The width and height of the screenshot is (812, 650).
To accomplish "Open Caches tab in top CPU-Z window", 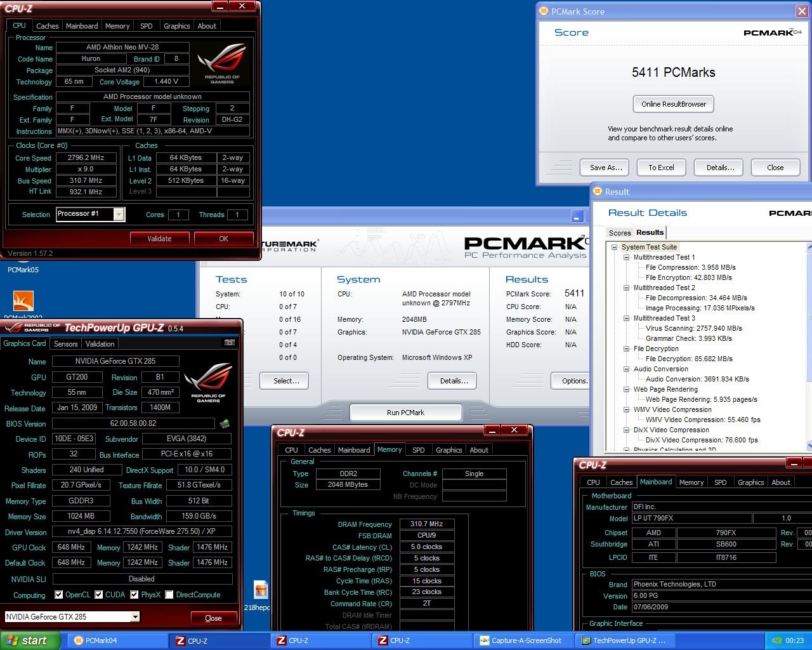I will pyautogui.click(x=47, y=26).
